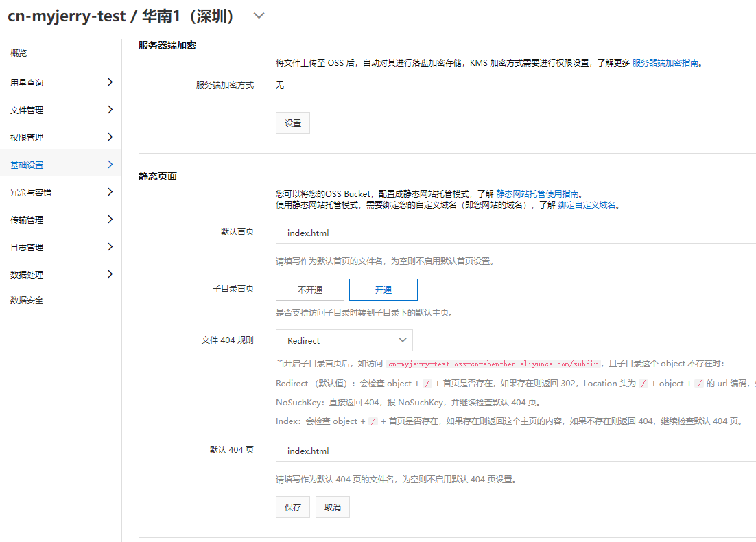Click 设置 button for server-side encryption
Viewport: 756px width, 542px height.
293,123
